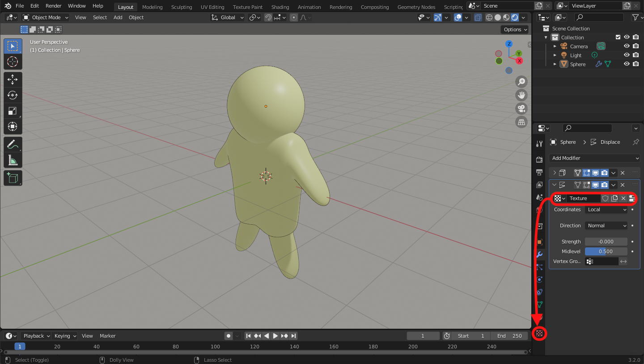This screenshot has width=644, height=364.
Task: Open the viewport Add menu
Action: 118,17
